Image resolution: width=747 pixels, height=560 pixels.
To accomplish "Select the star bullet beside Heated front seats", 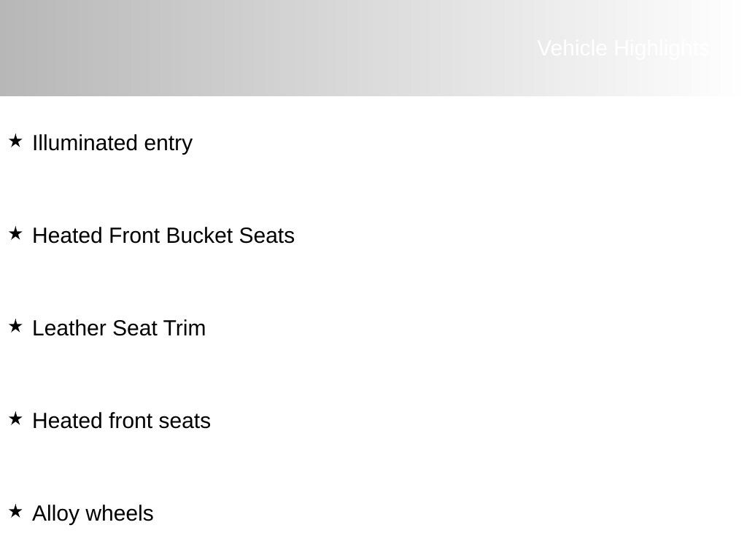I will pos(15,419).
